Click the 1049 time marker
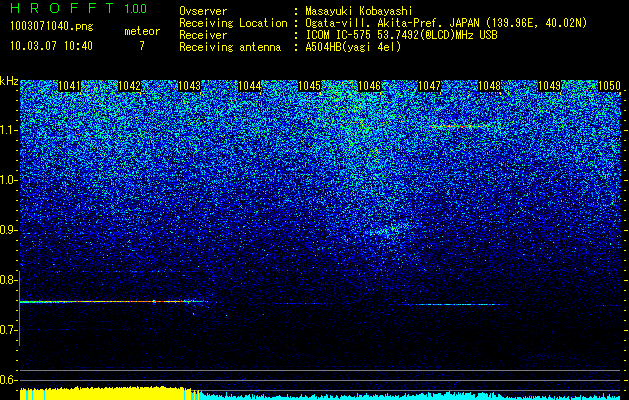Image resolution: width=629 pixels, height=400 pixels. coord(549,86)
